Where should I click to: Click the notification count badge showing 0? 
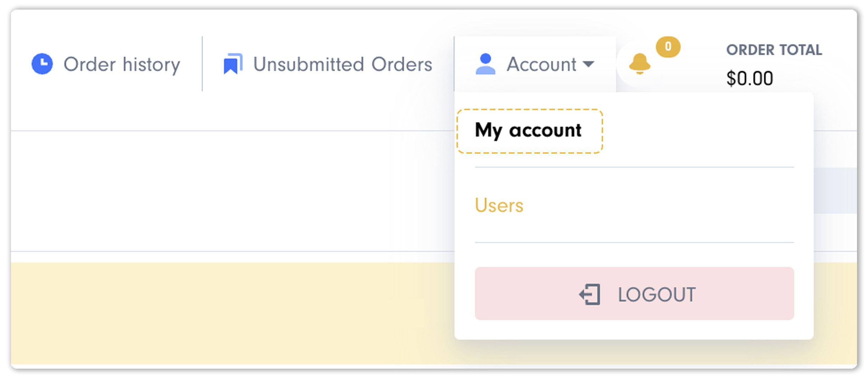tap(668, 46)
